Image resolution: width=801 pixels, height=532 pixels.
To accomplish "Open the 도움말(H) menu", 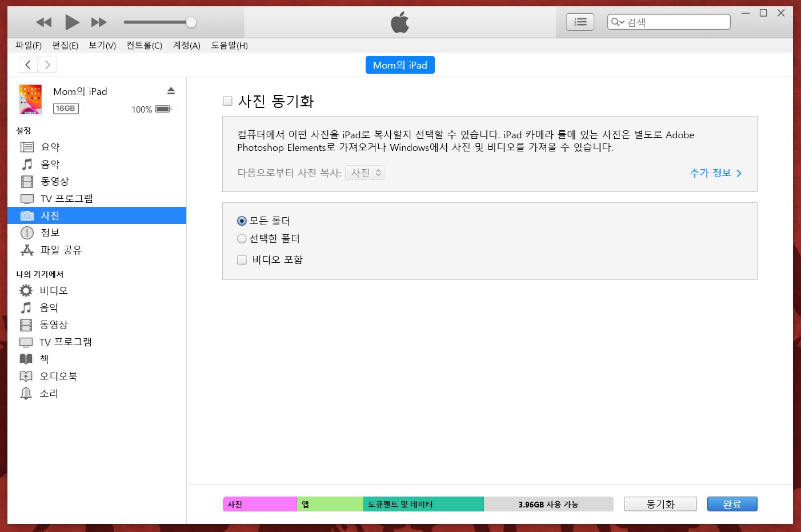I will [230, 45].
